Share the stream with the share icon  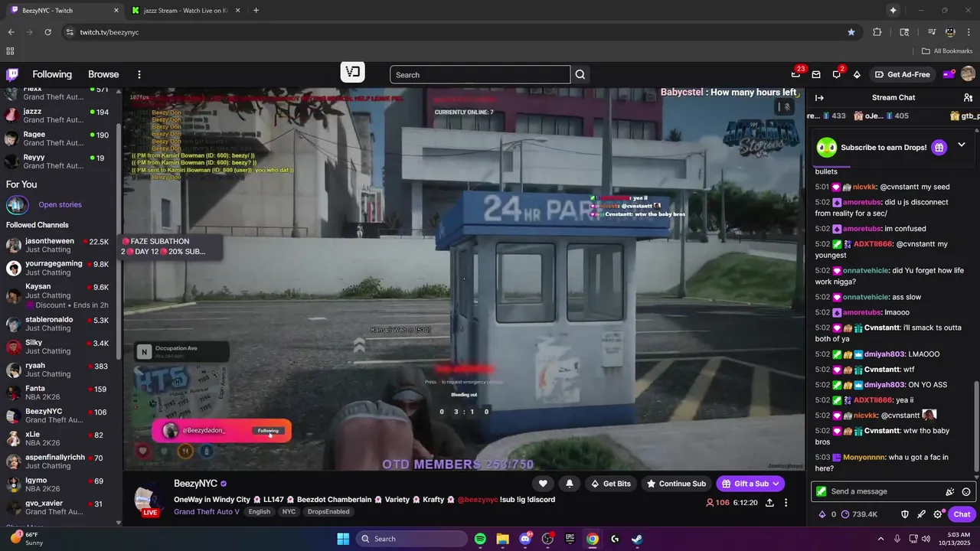tap(769, 503)
